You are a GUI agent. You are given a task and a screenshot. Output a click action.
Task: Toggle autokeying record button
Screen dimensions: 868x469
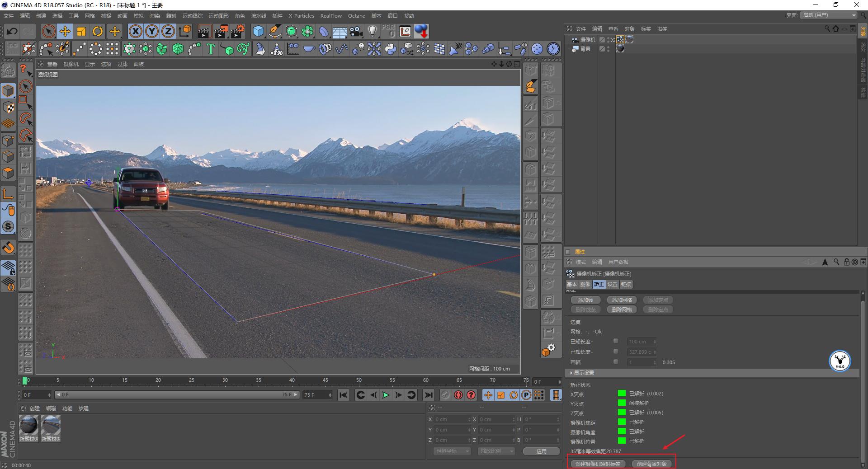tap(458, 395)
